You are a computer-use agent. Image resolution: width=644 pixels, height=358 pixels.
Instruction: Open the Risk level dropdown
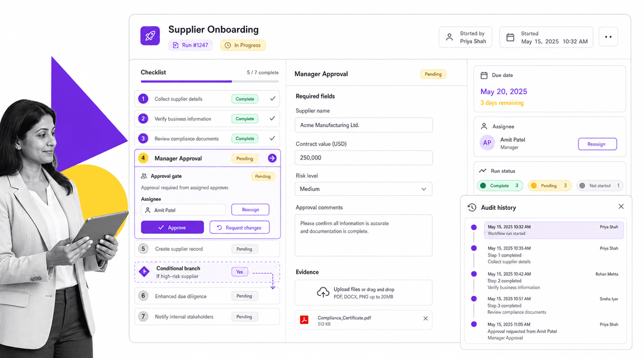(363, 189)
